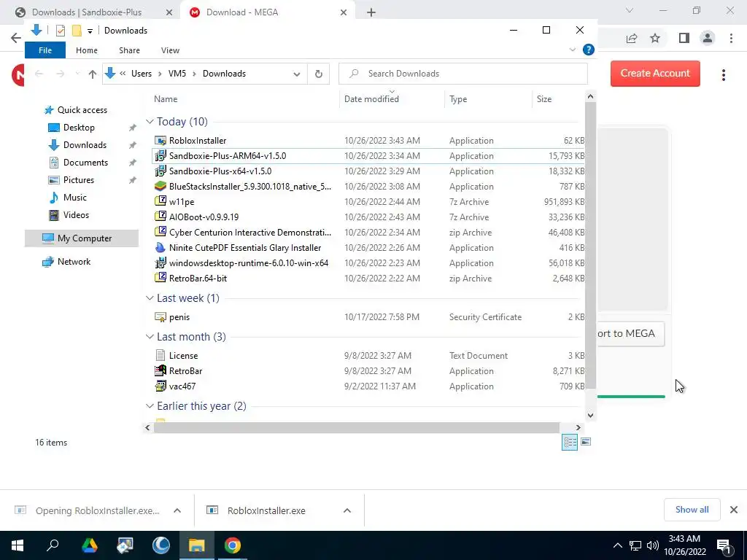
Task: Click the Search Downloads field
Action: tap(463, 74)
